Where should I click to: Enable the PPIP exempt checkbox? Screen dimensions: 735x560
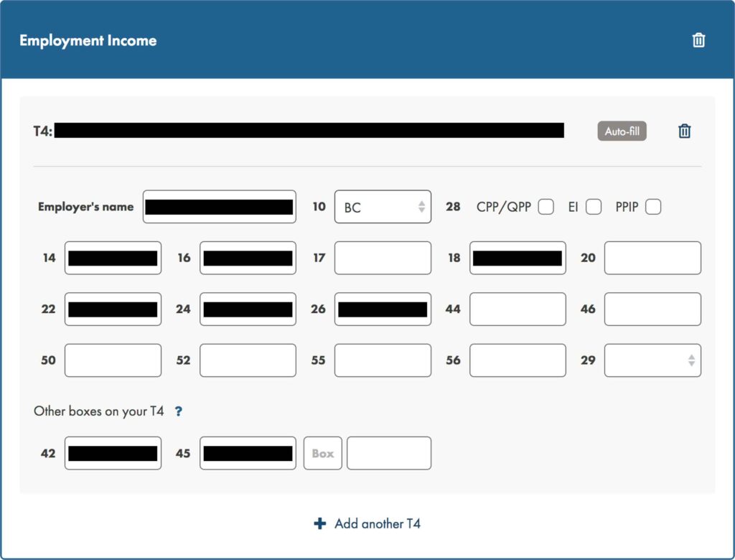tap(653, 207)
